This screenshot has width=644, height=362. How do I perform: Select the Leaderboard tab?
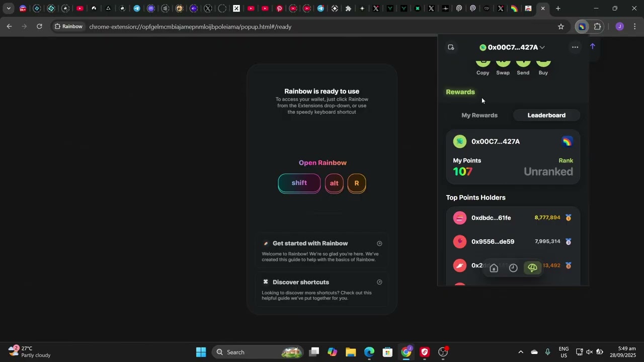pyautogui.click(x=546, y=115)
